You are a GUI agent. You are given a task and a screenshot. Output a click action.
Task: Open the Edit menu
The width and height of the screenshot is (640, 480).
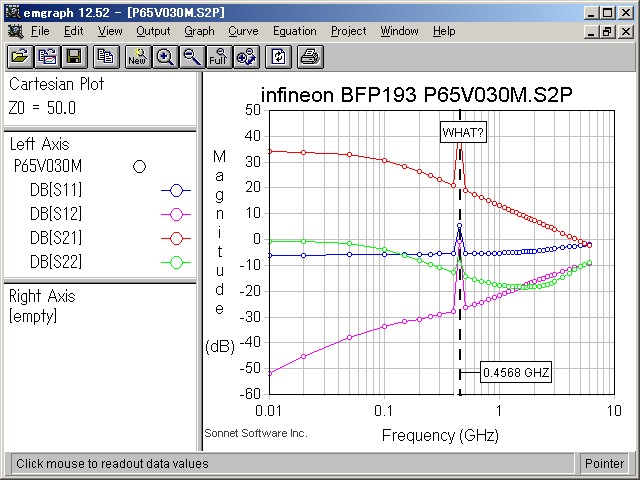tap(73, 31)
